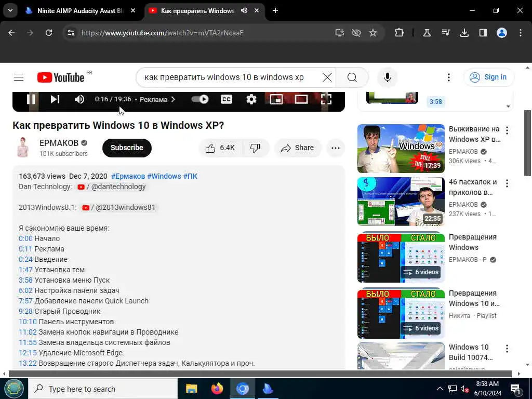Open the YouTube hamburger guide menu
This screenshot has height=399, width=532.
pos(19,77)
